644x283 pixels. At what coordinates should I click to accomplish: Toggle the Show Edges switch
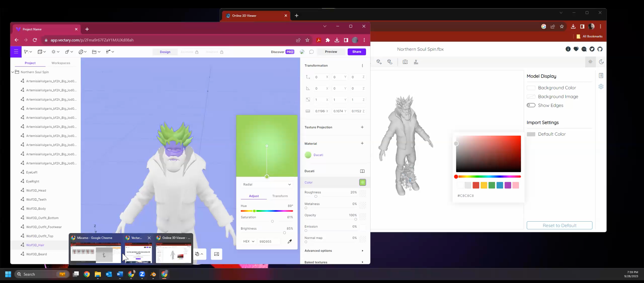point(531,105)
